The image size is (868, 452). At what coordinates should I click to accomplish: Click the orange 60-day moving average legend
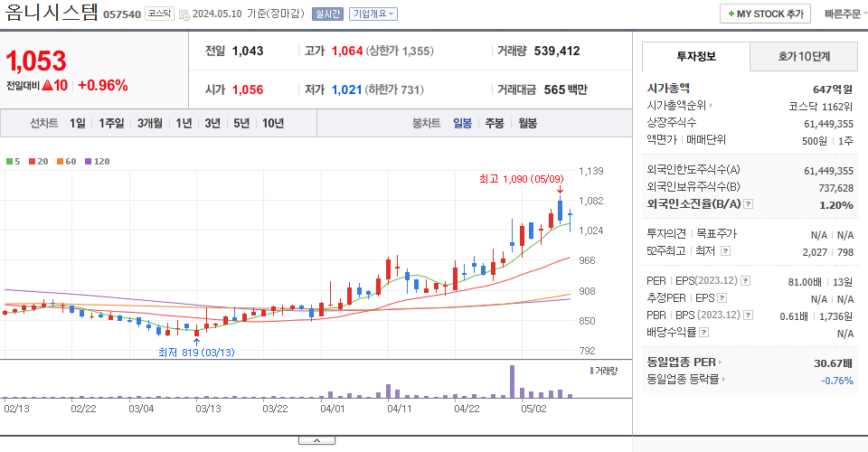coord(66,162)
